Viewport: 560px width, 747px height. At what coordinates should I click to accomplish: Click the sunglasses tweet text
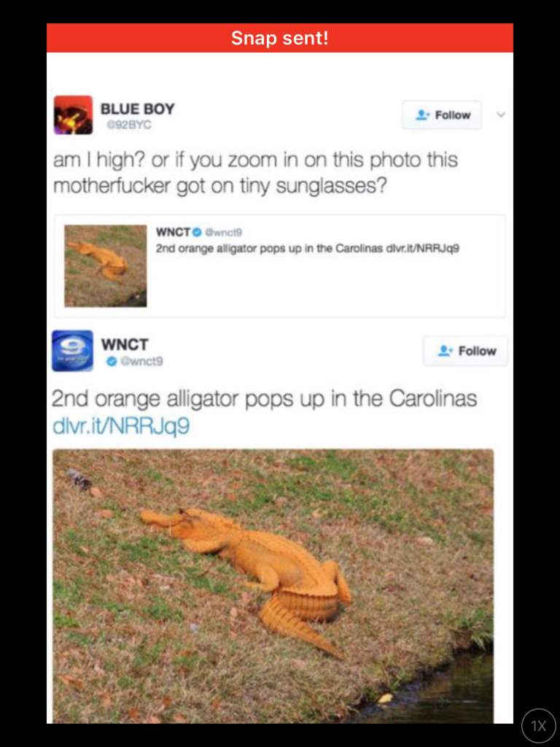[x=255, y=172]
